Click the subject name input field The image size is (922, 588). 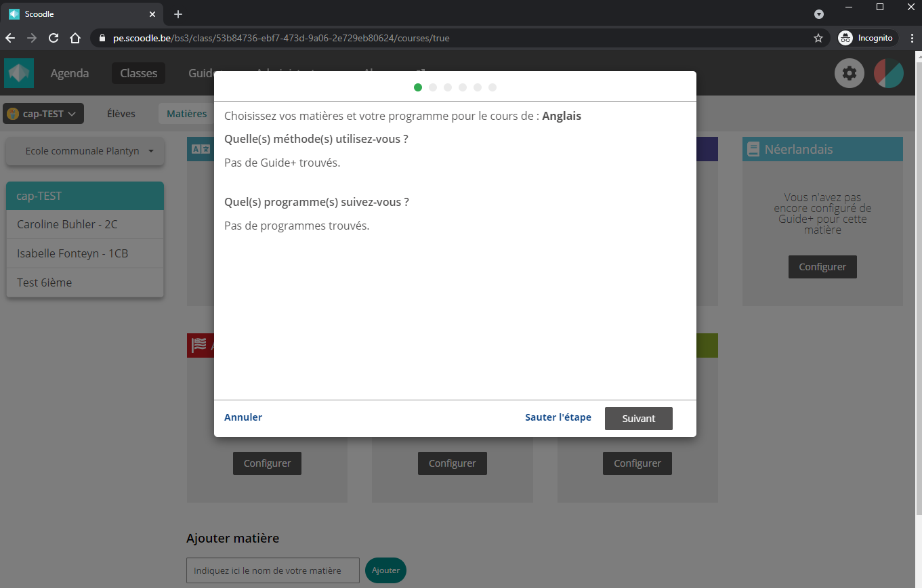(x=272, y=570)
